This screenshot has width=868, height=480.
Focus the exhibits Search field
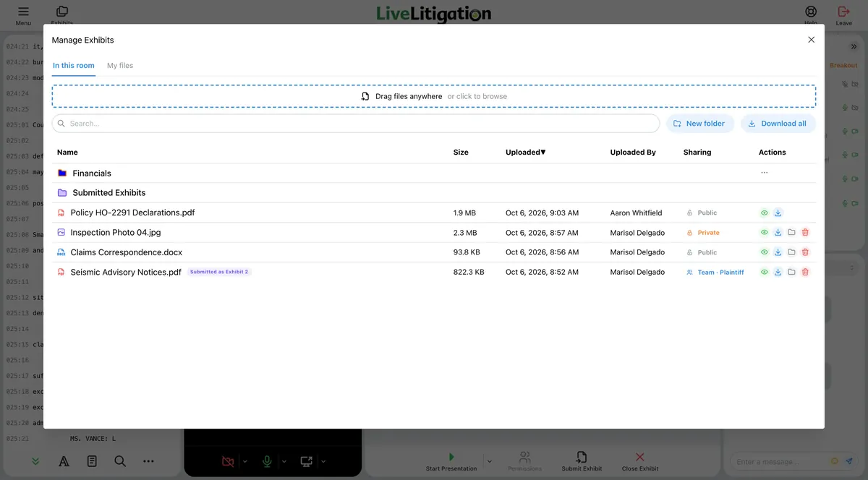pyautogui.click(x=356, y=124)
